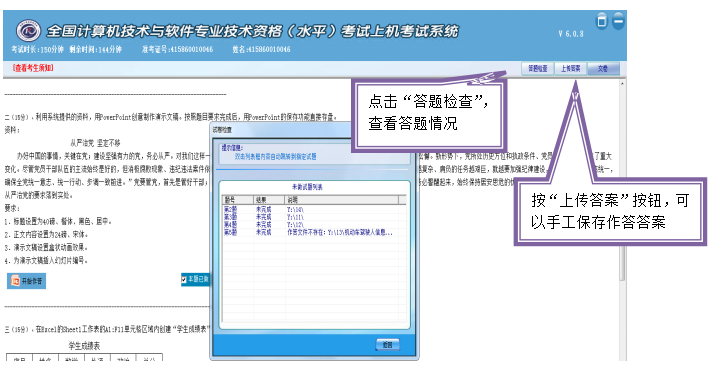Select the list row with Y:\12\
This screenshot has height=375, width=716.
pyautogui.click(x=314, y=225)
